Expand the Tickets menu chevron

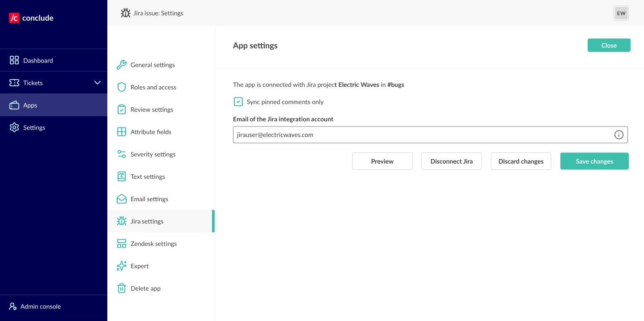97,83
